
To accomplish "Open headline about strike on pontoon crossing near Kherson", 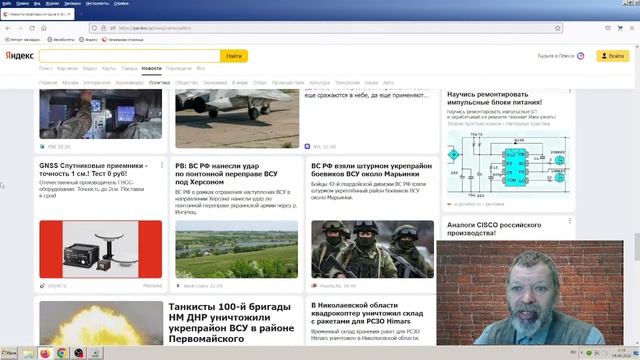I will 226,174.
